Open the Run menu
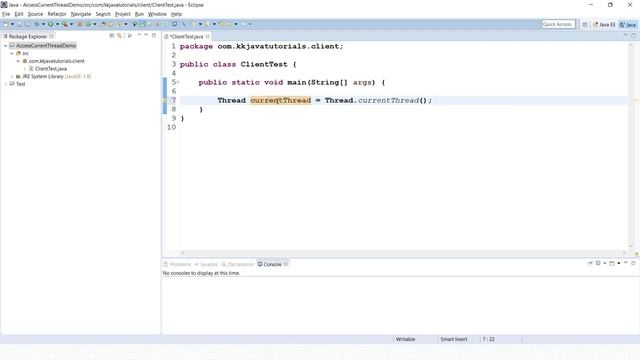The height and width of the screenshot is (360, 640). [x=139, y=14]
